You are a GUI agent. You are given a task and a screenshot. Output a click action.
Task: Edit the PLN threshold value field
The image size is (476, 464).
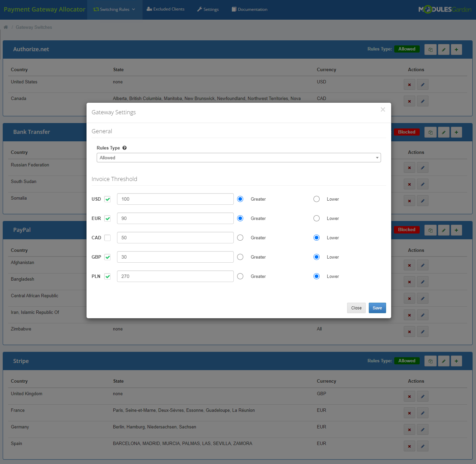175,276
